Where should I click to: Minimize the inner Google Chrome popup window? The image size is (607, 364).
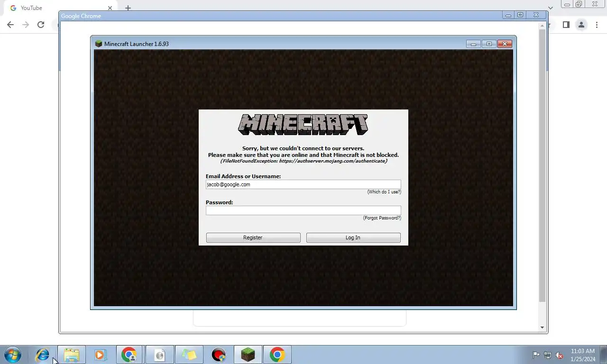pyautogui.click(x=508, y=15)
